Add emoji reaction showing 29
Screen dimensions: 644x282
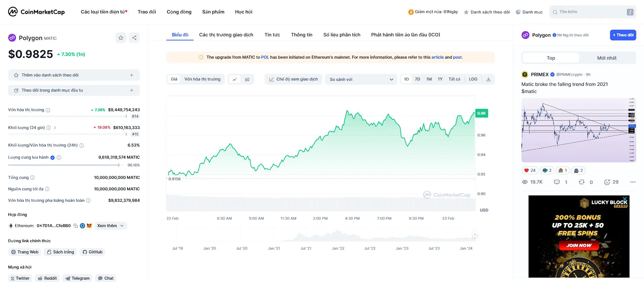607,182
